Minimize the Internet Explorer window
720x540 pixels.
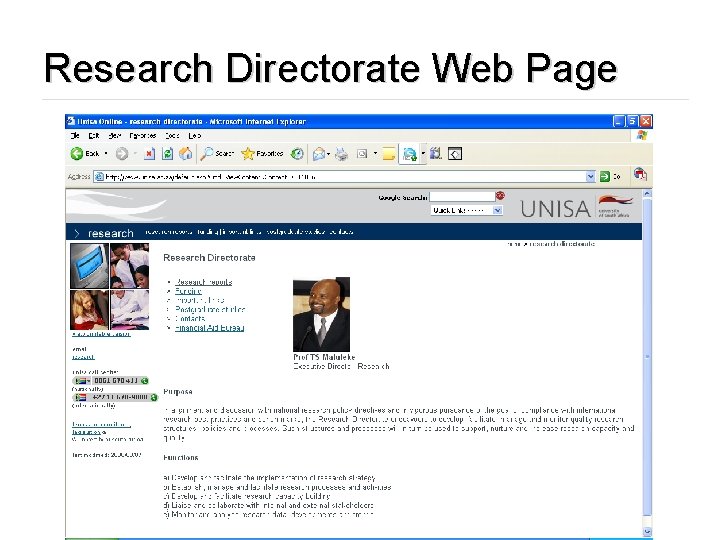(619, 121)
